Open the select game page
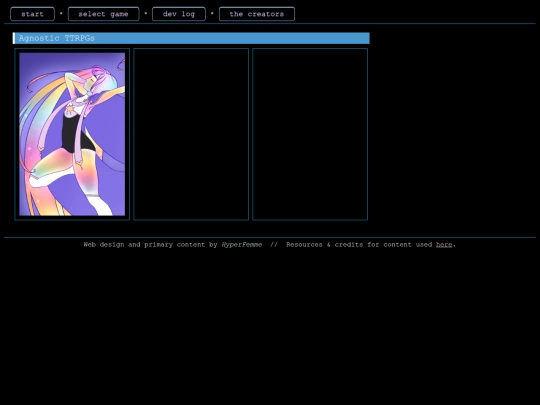 pyautogui.click(x=104, y=14)
